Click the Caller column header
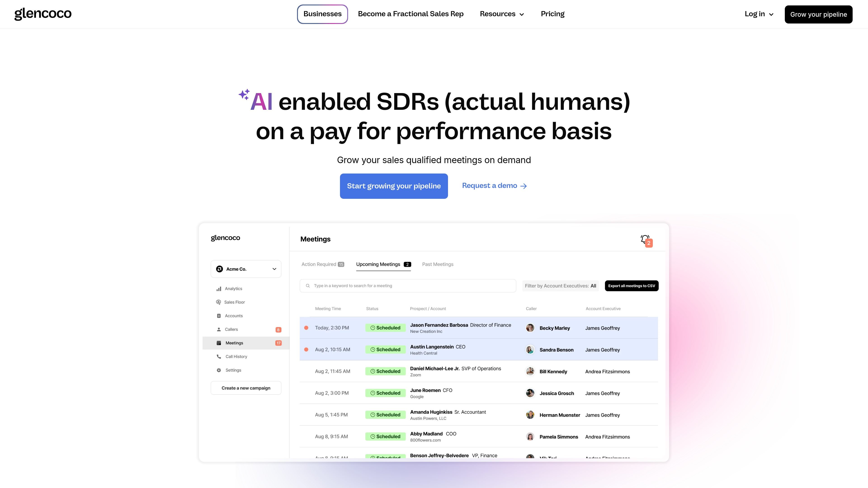 pos(531,308)
